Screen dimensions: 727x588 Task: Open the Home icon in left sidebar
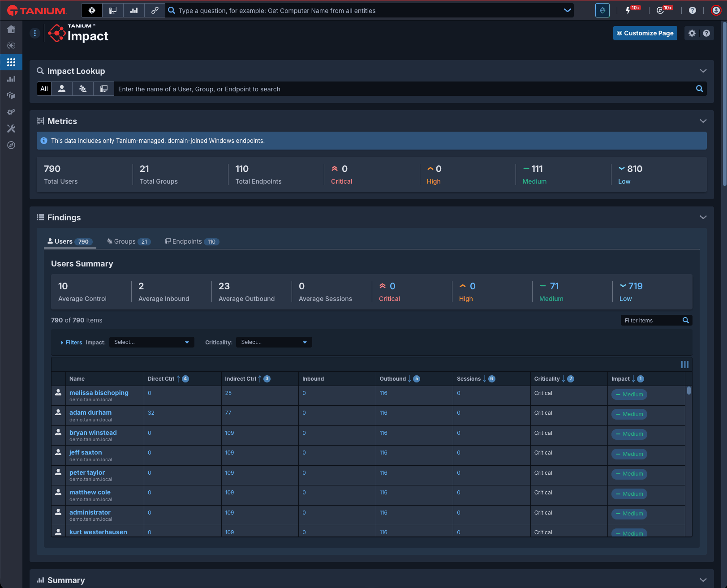11,29
